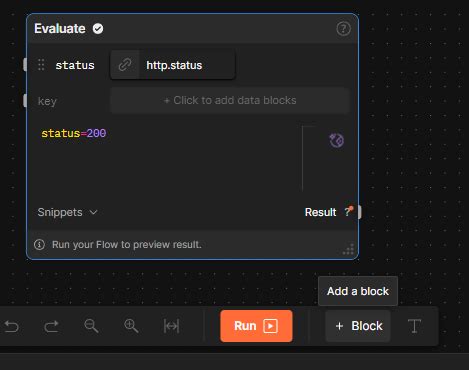Image resolution: width=469 pixels, height=370 pixels.
Task: Click the Result output label
Action: (x=320, y=212)
